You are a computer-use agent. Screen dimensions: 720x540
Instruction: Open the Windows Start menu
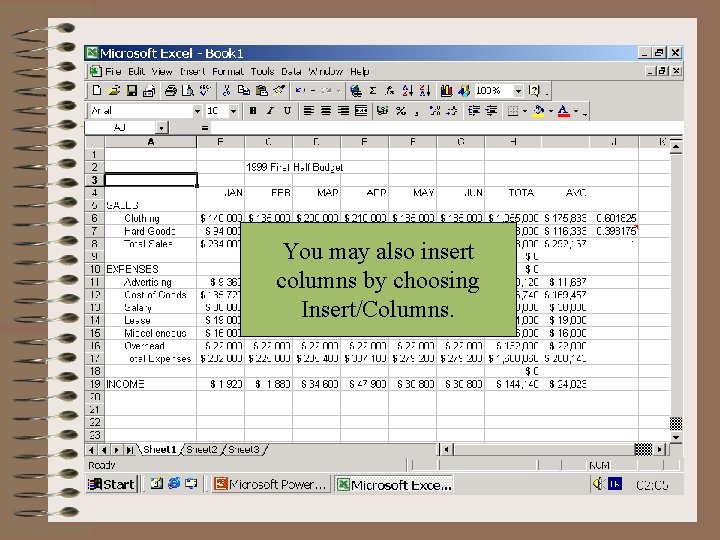point(112,484)
